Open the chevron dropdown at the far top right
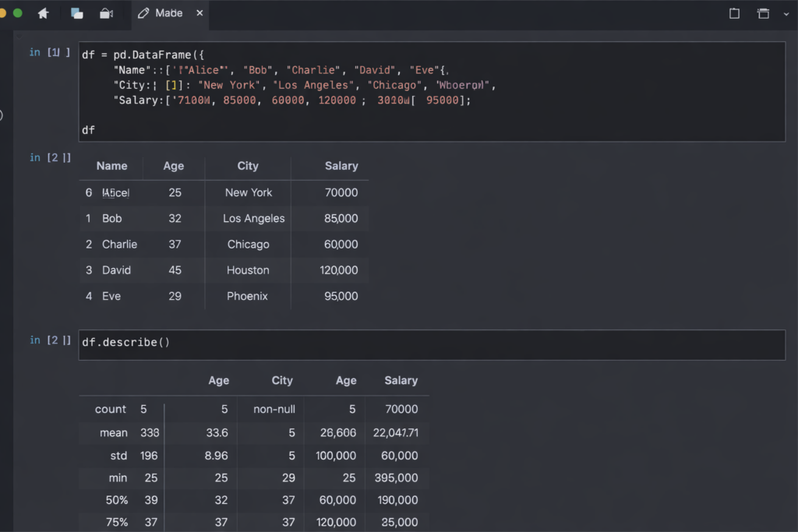 point(786,12)
